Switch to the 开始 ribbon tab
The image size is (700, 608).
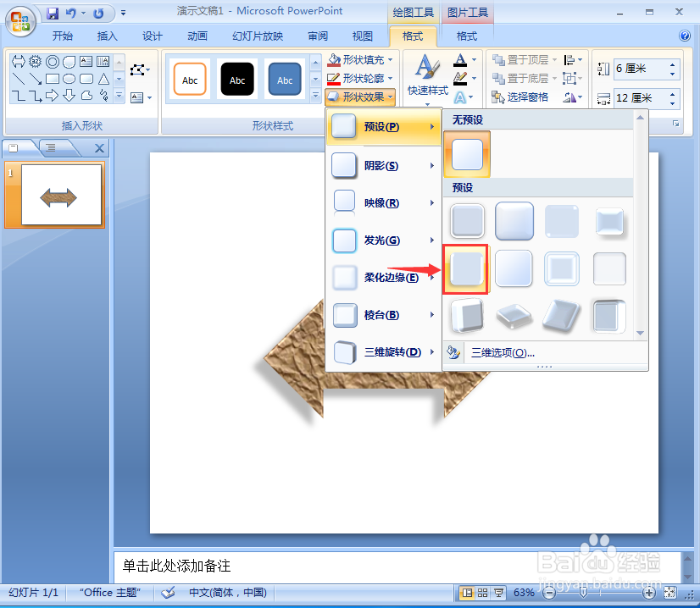(x=62, y=36)
